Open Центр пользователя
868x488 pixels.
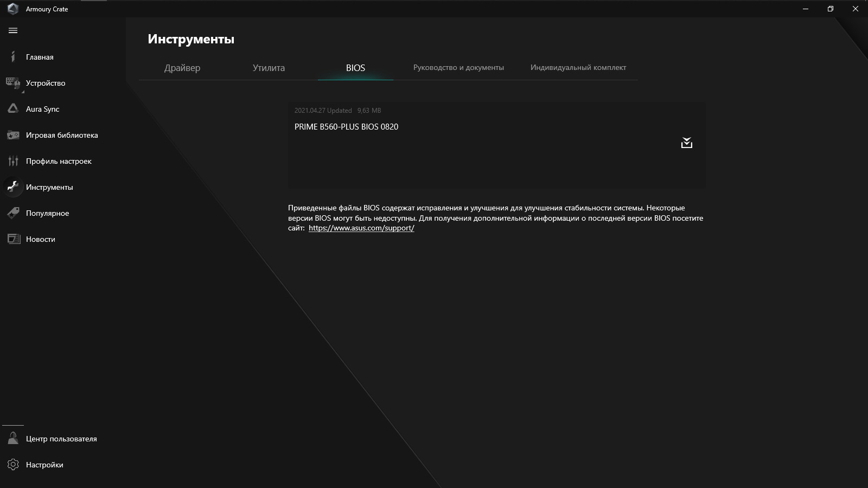[x=61, y=439]
